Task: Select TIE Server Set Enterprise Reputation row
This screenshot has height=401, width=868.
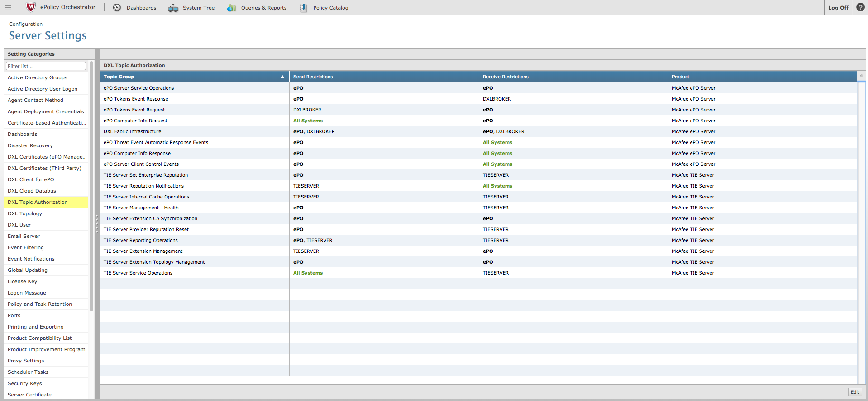Action: [x=478, y=175]
